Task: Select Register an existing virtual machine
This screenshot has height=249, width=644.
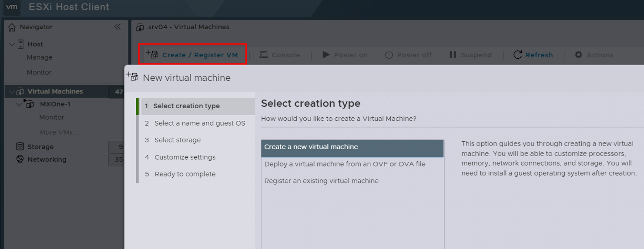Action: [352, 181]
